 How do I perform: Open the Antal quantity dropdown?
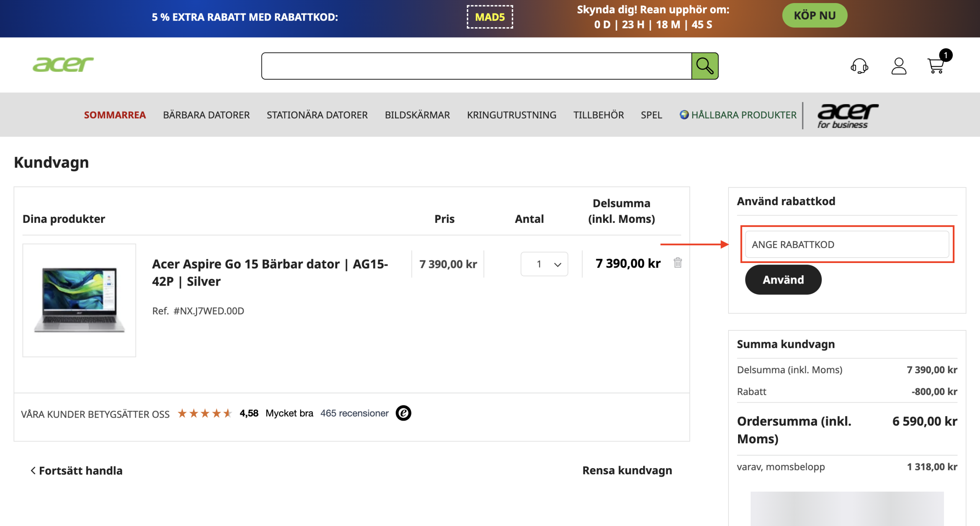(544, 264)
